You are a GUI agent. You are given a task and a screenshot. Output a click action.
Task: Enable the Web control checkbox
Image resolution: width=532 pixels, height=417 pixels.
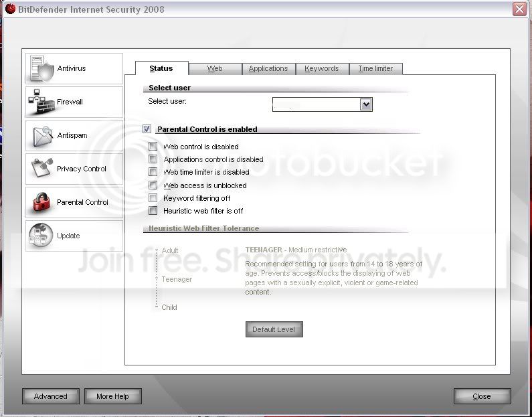[153, 146]
